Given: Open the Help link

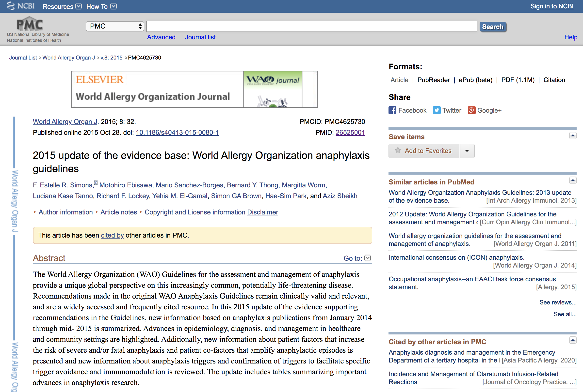Looking at the screenshot, I should coord(571,37).
